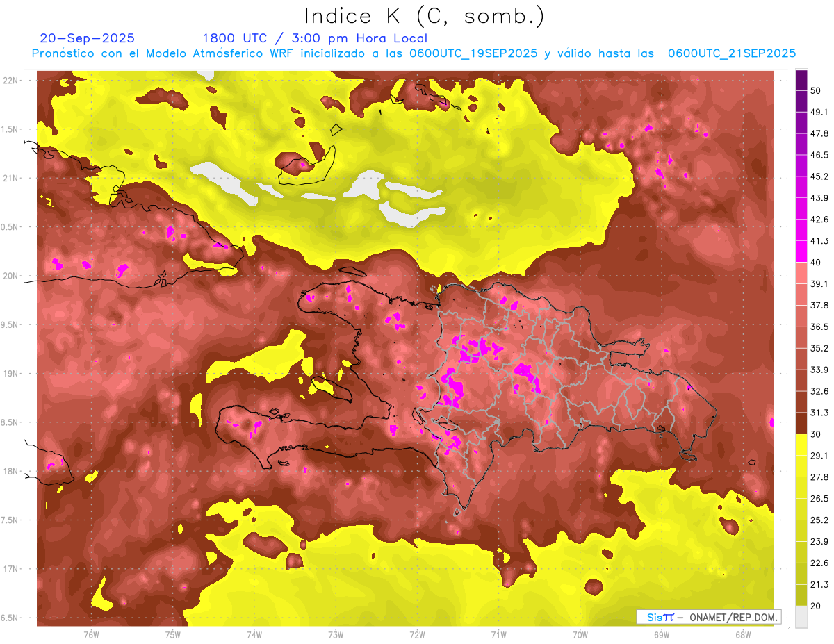Pick the dark brown legend segment just above 30
This screenshot has width=834, height=644.
pyautogui.click(x=801, y=423)
